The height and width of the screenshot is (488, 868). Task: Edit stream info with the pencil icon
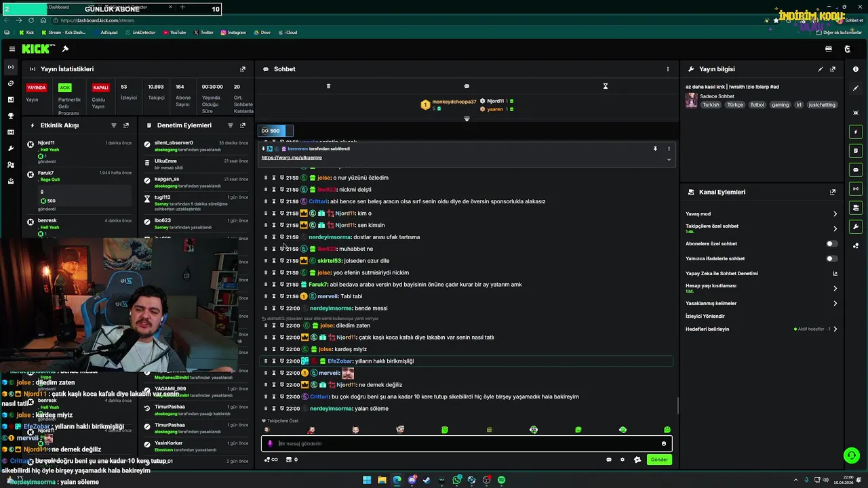click(821, 69)
